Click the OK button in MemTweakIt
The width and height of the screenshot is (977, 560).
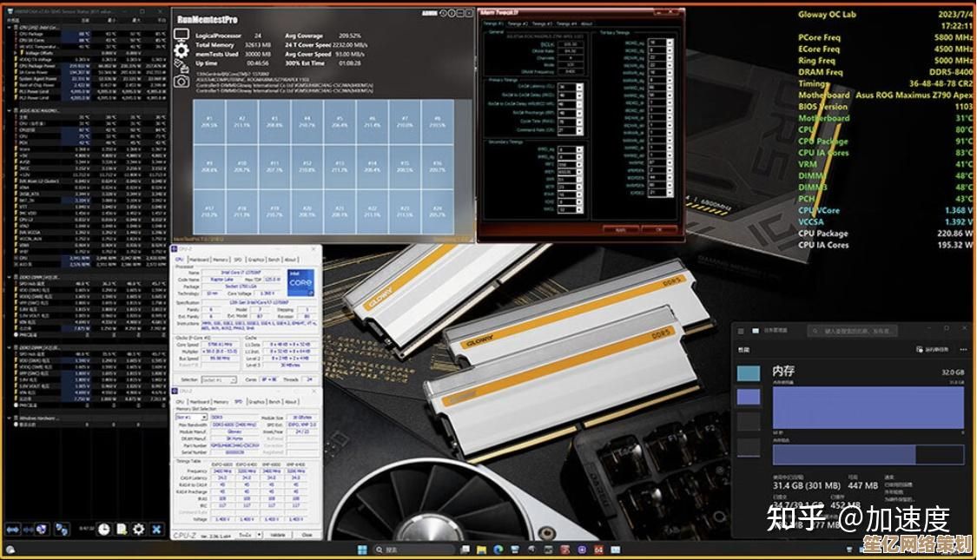point(658,229)
